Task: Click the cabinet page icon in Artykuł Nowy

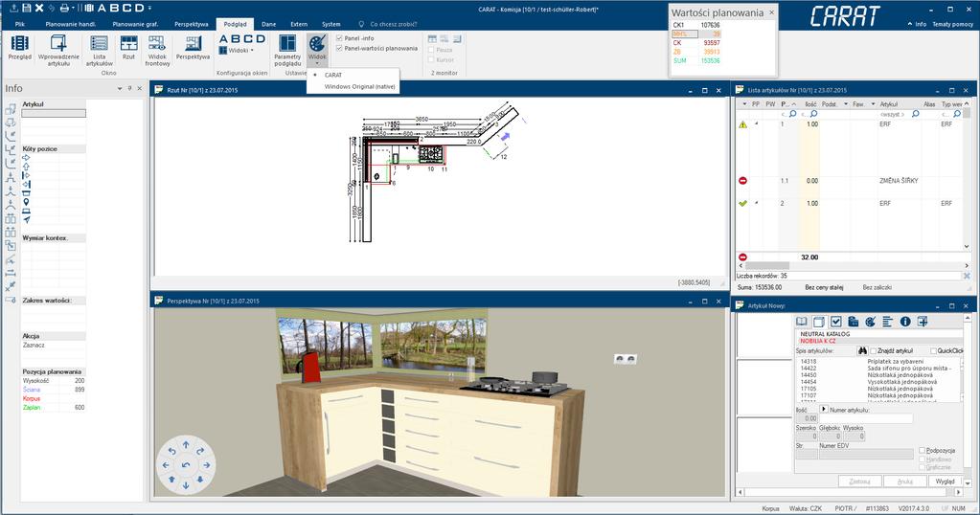Action: (x=819, y=322)
